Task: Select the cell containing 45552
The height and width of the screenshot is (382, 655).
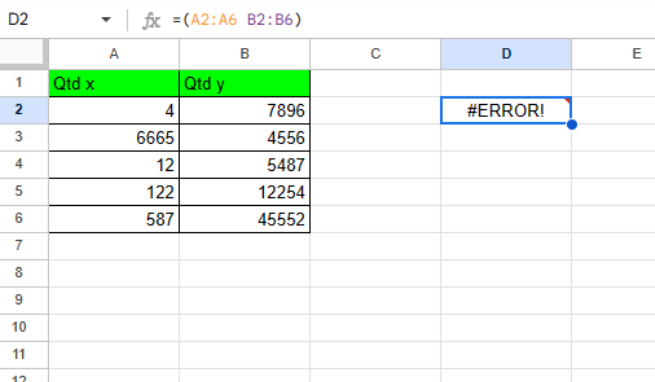Action: pos(244,219)
